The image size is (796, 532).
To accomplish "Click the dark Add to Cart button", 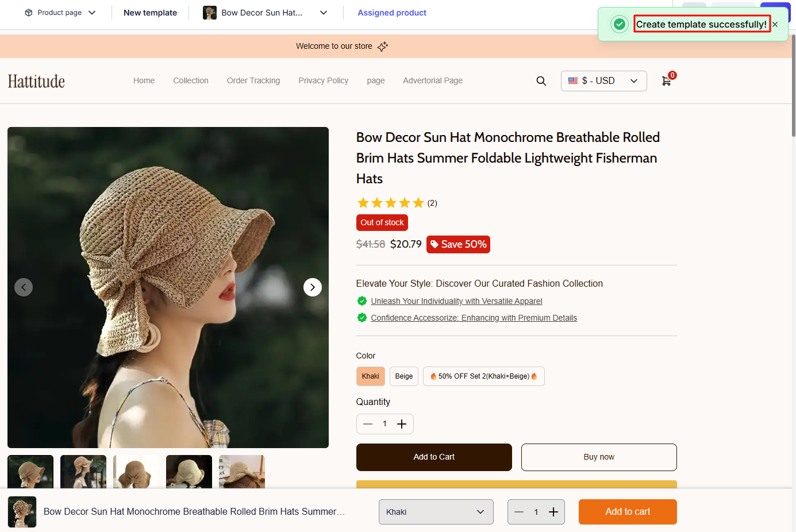I will 434,457.
